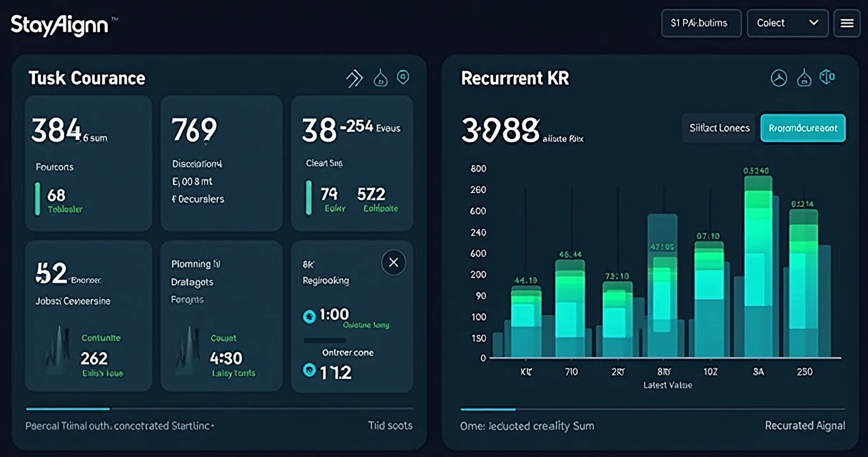This screenshot has width=868, height=457.
Task: Click the 572 value in Clean Sins card
Action: point(371,194)
